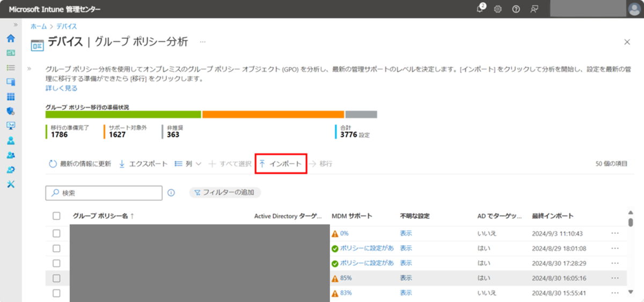The width and height of the screenshot is (644, 302).
Task: Check the row with 0% MDM support
Action: coord(56,233)
